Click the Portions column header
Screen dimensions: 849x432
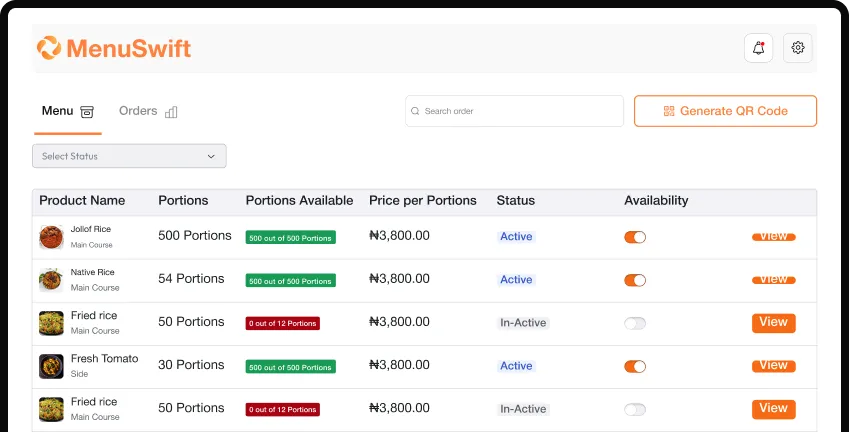[x=183, y=200]
